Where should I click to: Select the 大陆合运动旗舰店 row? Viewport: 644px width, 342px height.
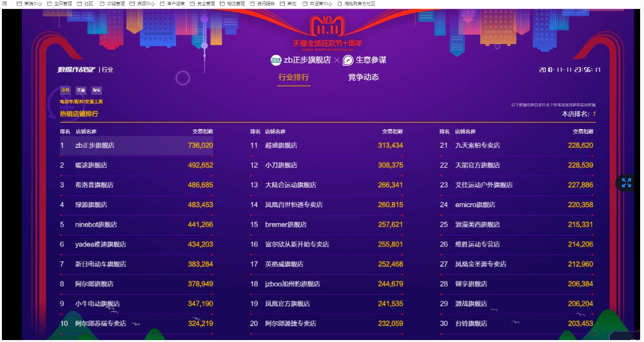point(327,185)
